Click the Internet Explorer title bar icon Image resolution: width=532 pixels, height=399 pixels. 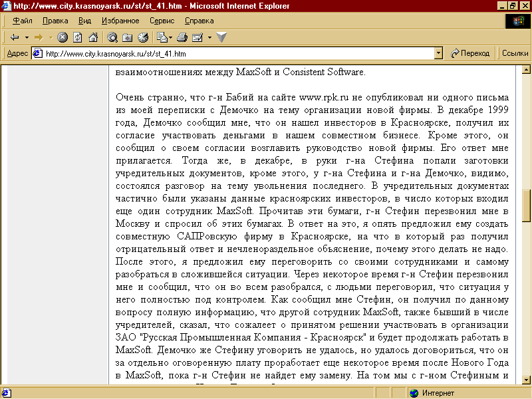click(x=6, y=6)
